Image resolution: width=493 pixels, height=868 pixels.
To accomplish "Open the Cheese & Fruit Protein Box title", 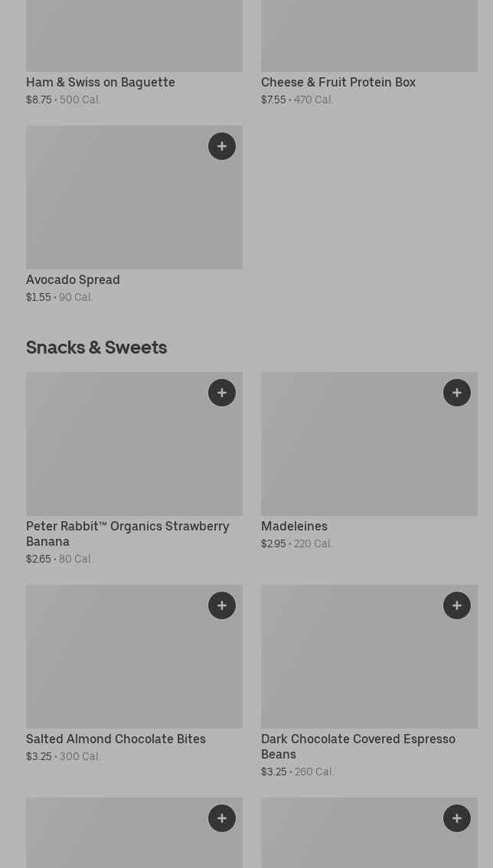I will click(338, 83).
